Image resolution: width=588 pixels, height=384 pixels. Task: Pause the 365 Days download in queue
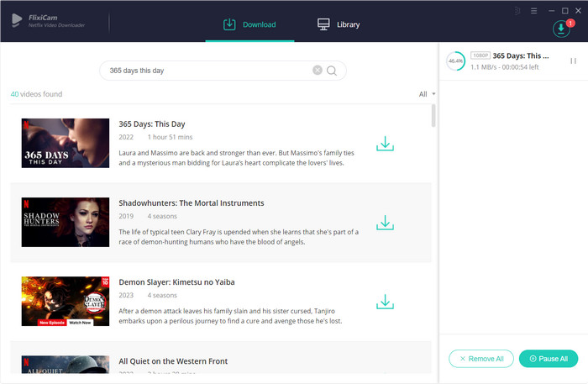573,60
